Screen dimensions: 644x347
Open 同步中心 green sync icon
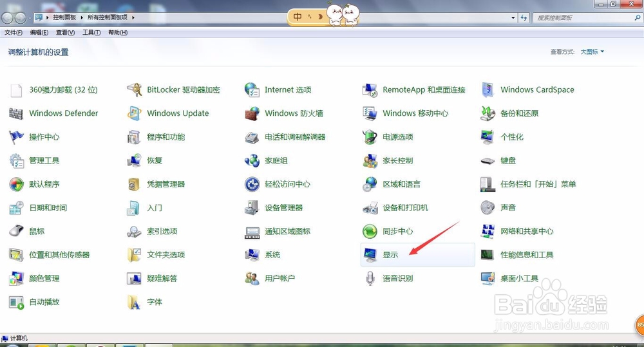[370, 231]
